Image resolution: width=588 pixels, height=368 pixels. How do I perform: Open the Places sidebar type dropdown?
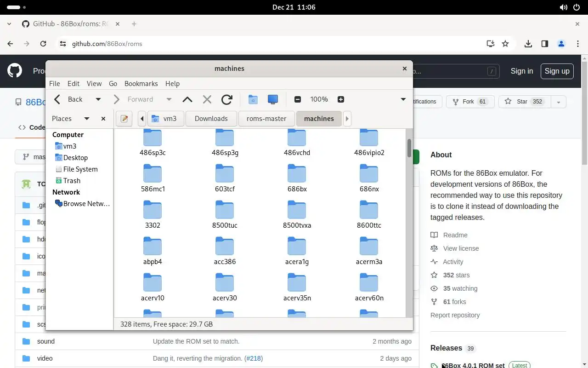pos(86,119)
